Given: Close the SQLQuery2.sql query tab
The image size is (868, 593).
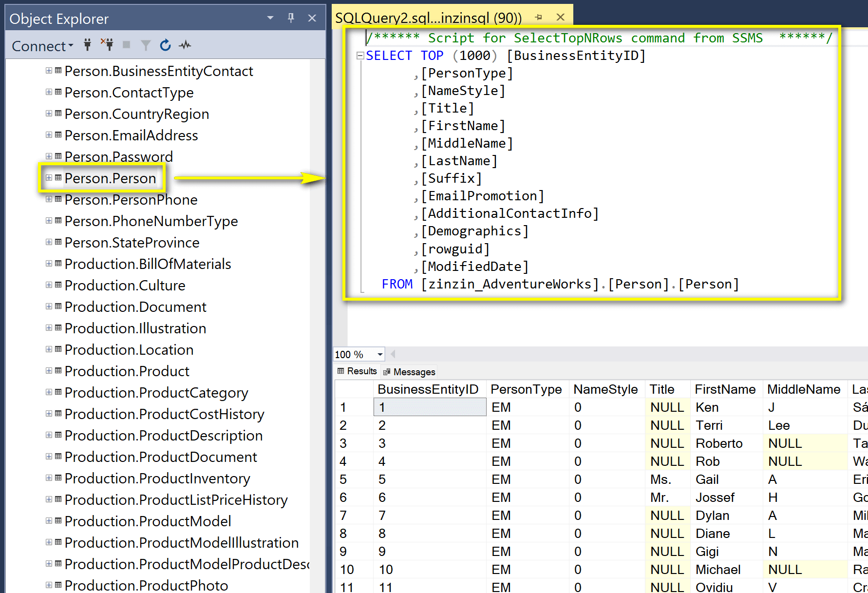Looking at the screenshot, I should tap(561, 17).
